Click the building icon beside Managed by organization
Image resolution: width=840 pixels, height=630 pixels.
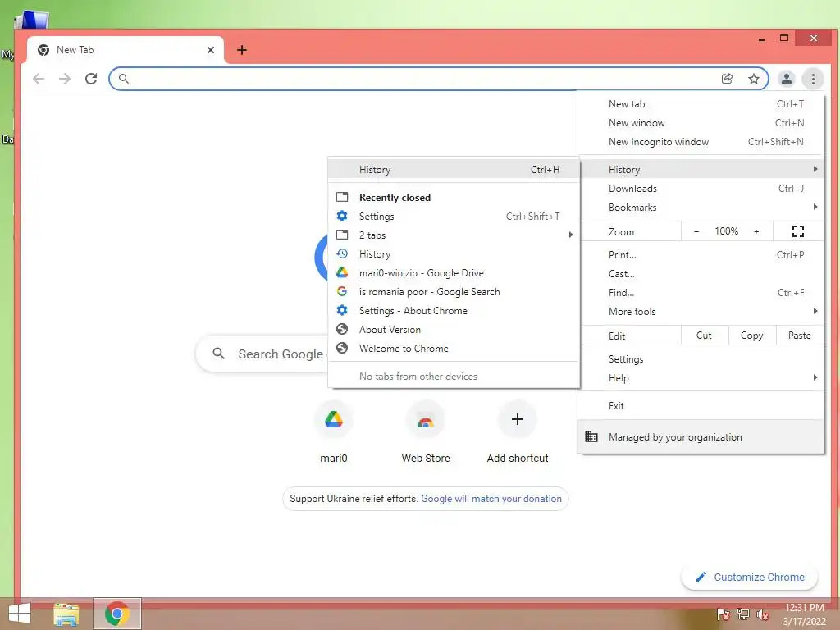tap(591, 436)
